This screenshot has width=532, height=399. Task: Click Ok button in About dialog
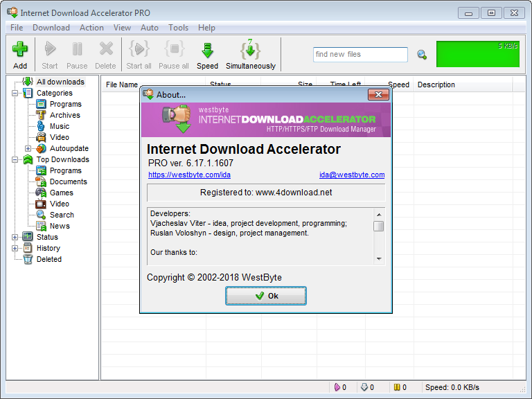tap(266, 296)
